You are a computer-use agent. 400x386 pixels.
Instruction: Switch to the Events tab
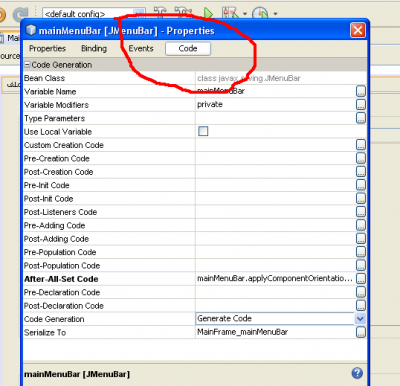click(x=141, y=49)
